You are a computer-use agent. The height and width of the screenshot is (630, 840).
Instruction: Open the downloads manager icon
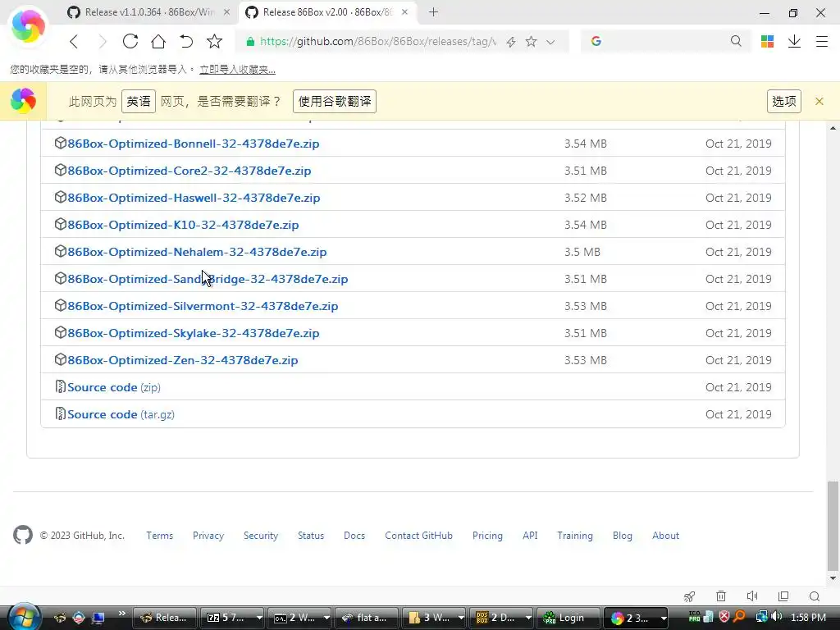[794, 41]
